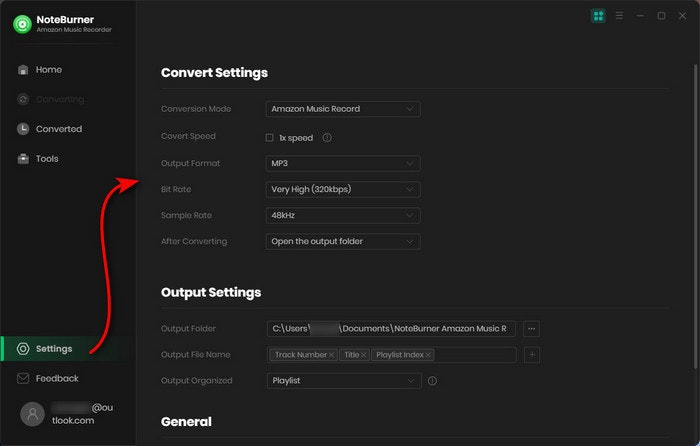Add a tag with the plus button
Viewport: 700px width, 446px height.
point(531,355)
